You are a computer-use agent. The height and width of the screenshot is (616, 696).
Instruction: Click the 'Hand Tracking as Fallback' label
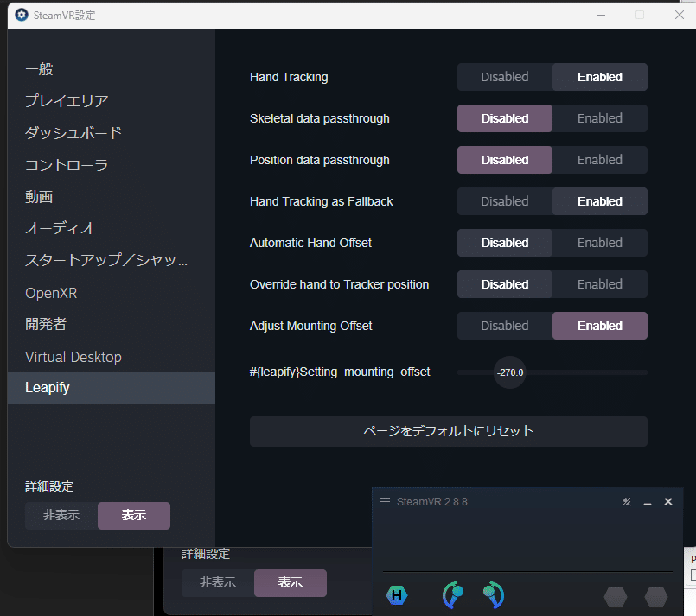pyautogui.click(x=322, y=201)
